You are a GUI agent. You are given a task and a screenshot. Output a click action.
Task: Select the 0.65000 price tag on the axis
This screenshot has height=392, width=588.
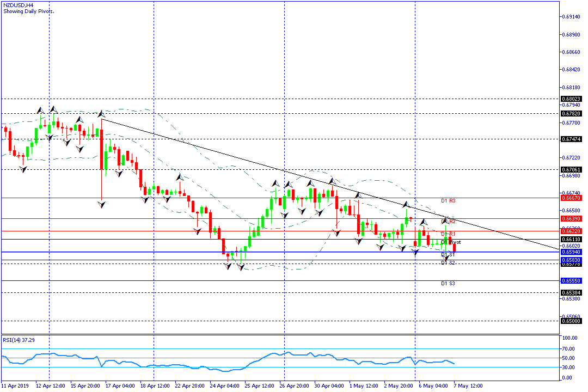pos(571,321)
